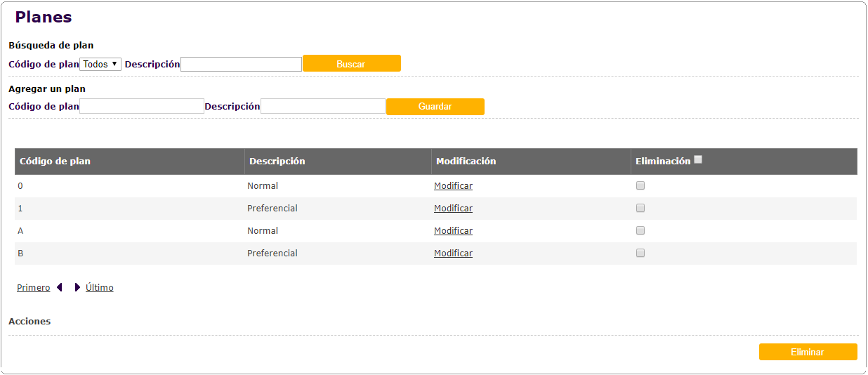Check the deletion box for plan 0
This screenshot has height=375, width=868.
tap(640, 186)
